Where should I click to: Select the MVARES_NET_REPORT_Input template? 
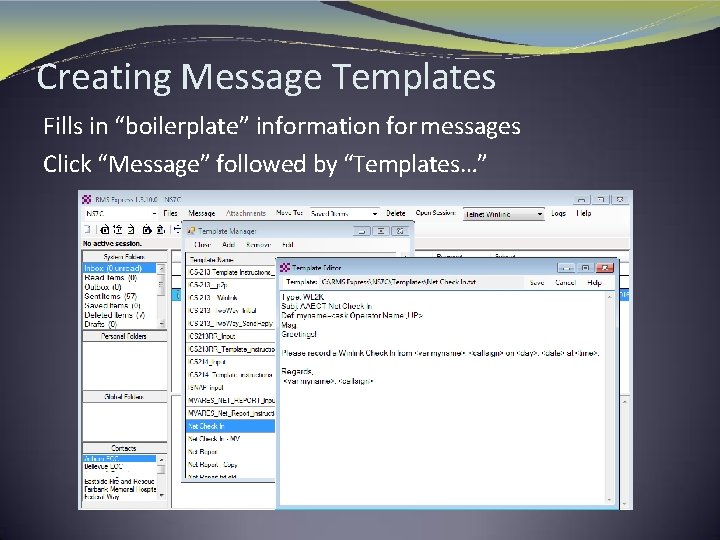231,400
